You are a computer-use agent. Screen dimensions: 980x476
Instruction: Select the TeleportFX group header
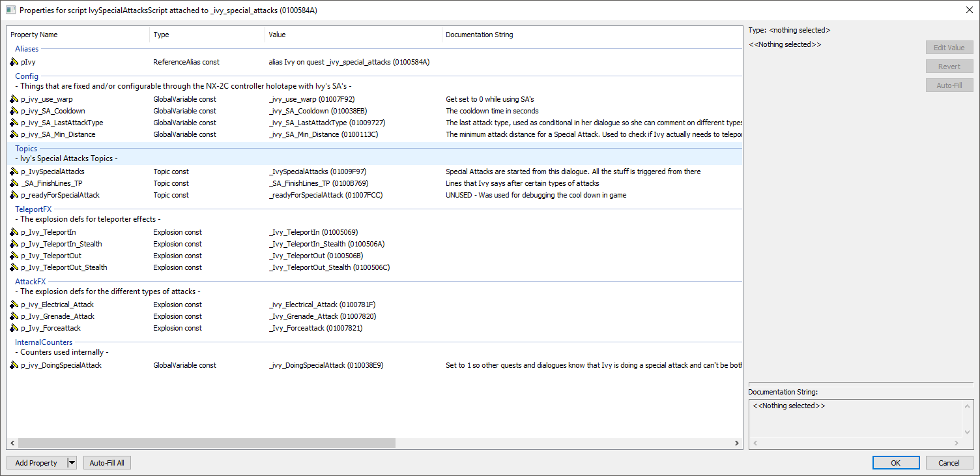tap(33, 209)
